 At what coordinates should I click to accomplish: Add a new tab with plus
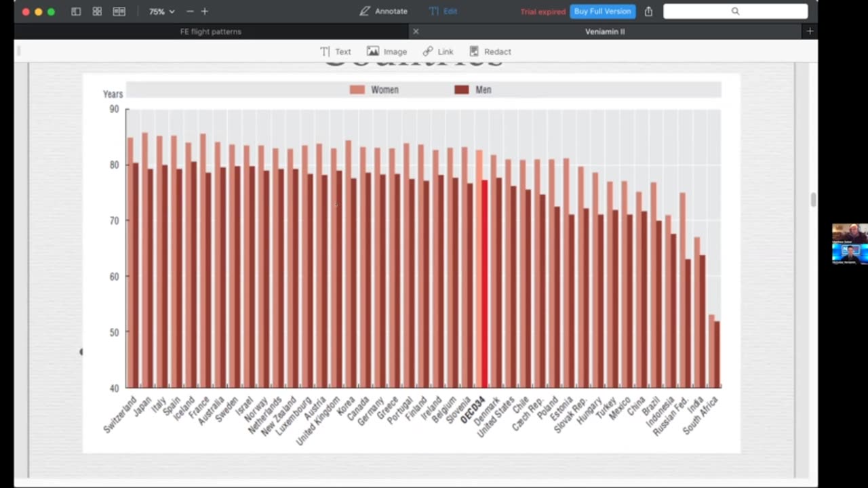point(810,31)
